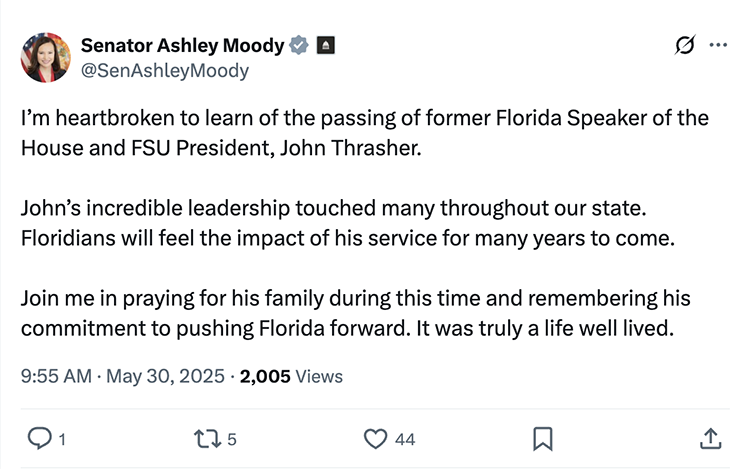750x469 pixels.
Task: Open the three-dot more options menu
Action: point(718,45)
